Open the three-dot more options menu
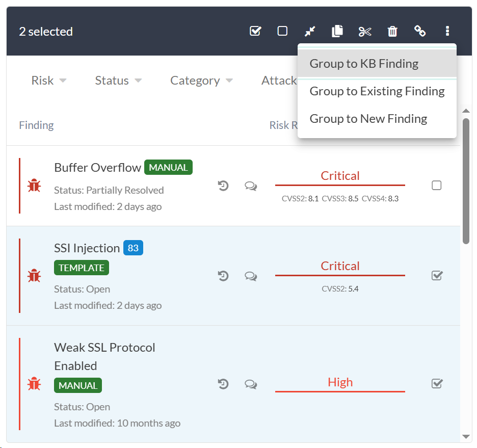 (x=447, y=31)
